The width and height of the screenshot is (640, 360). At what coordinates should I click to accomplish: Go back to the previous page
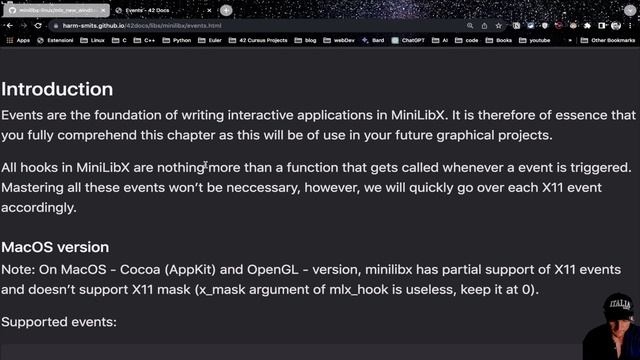point(10,26)
